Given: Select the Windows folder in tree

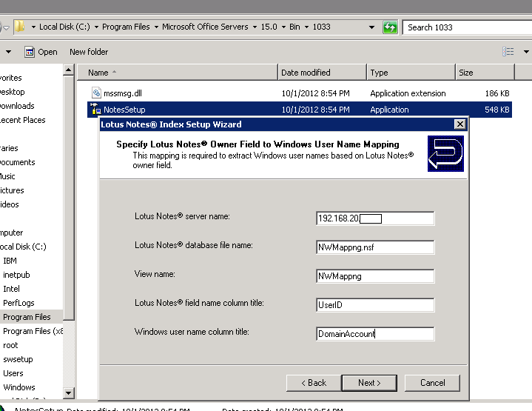Looking at the screenshot, I should coord(19,387).
